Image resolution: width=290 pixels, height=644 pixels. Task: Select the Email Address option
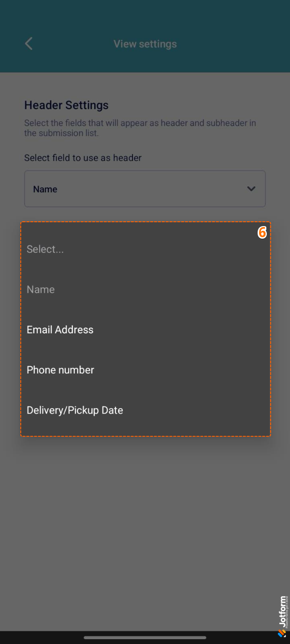pyautogui.click(x=60, y=329)
